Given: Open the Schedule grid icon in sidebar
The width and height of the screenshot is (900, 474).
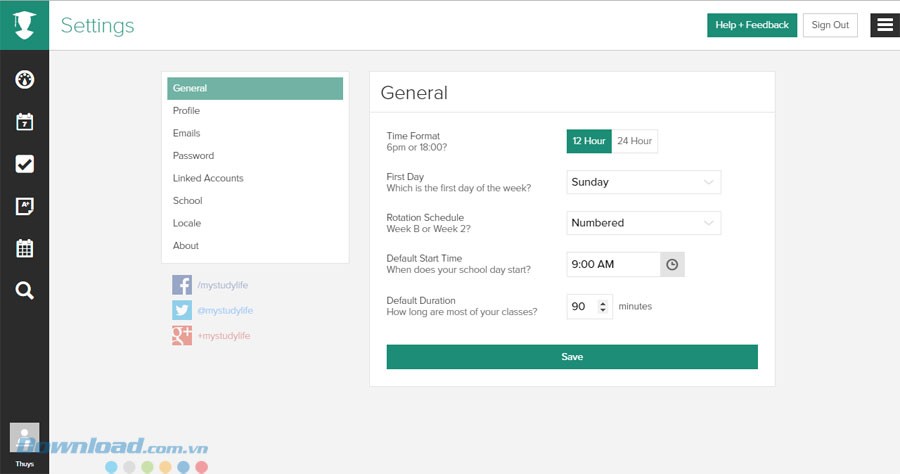Looking at the screenshot, I should [25, 248].
